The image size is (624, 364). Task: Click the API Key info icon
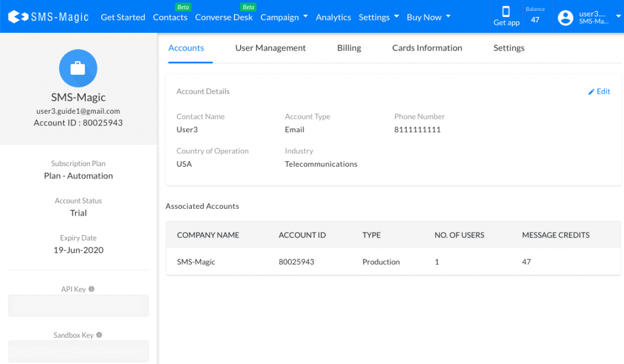[x=91, y=289]
